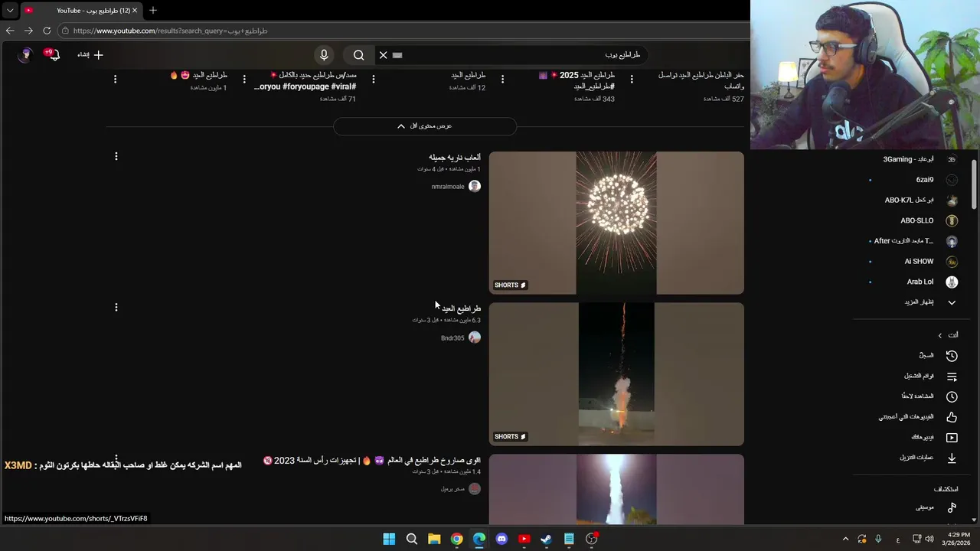Screen dimensions: 980x551
Task: Open the notifications bell with +9 badge
Action: tap(53, 54)
